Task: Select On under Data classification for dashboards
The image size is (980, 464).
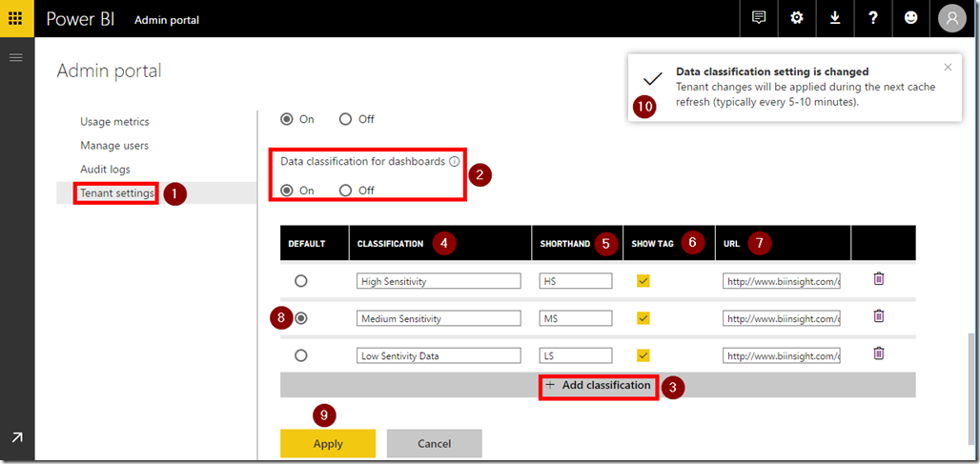Action: (287, 191)
